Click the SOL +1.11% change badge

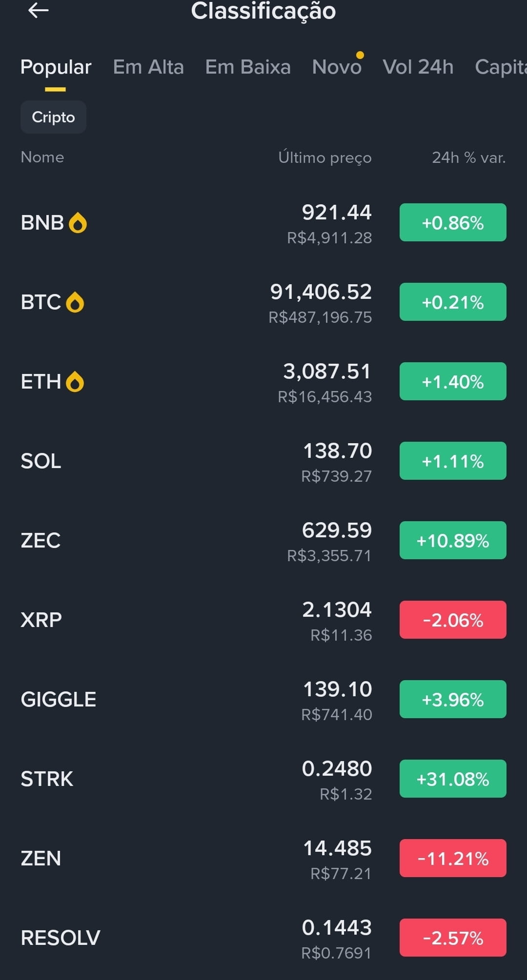click(x=453, y=461)
